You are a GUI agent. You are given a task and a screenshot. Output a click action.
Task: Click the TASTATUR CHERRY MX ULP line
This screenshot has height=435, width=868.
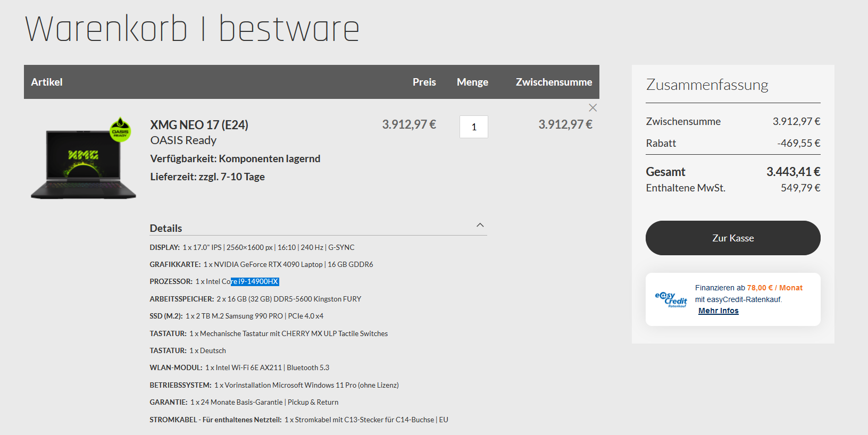269,333
